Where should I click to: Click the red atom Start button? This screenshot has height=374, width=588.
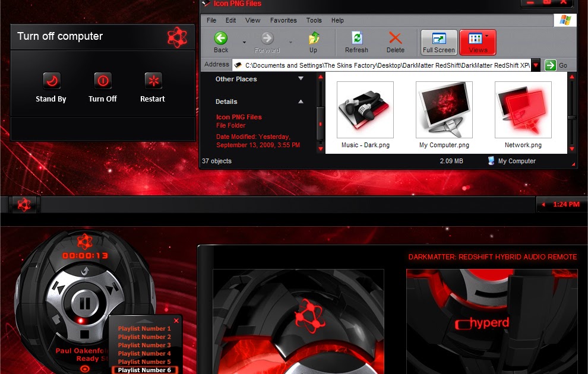pyautogui.click(x=24, y=205)
